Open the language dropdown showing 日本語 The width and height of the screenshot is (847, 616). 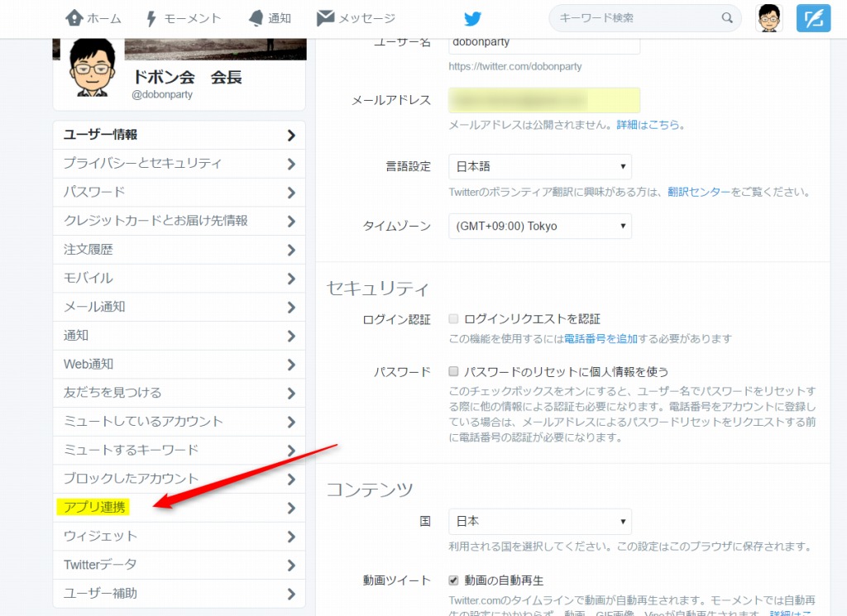(x=539, y=167)
